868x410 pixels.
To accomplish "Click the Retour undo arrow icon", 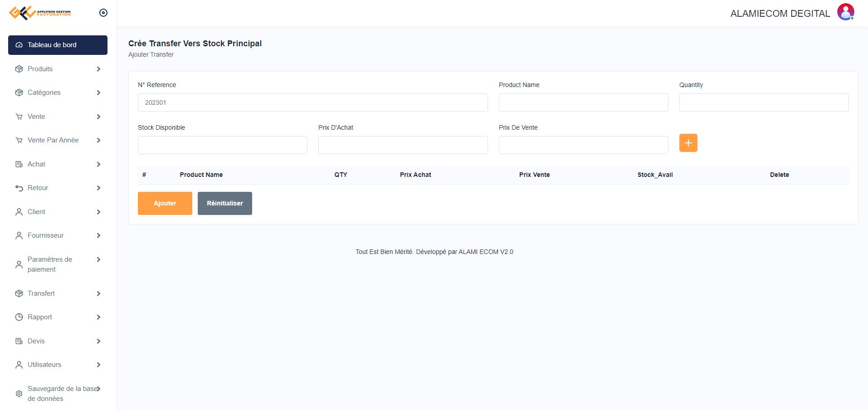I will click(x=19, y=188).
